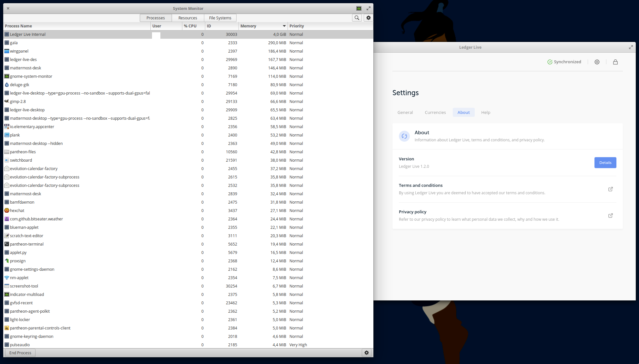
Task: Open Ledger Live settings gear icon
Action: 597,62
